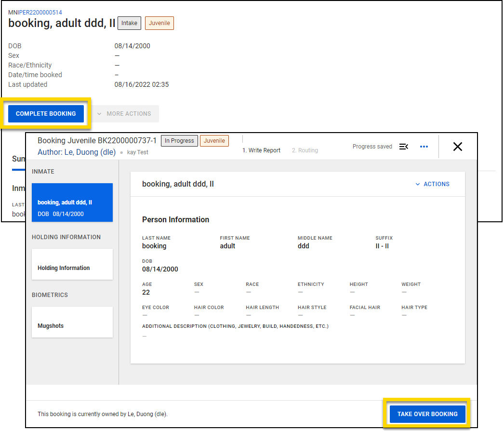Open the Mugshots section
The height and width of the screenshot is (432, 504).
(x=72, y=322)
